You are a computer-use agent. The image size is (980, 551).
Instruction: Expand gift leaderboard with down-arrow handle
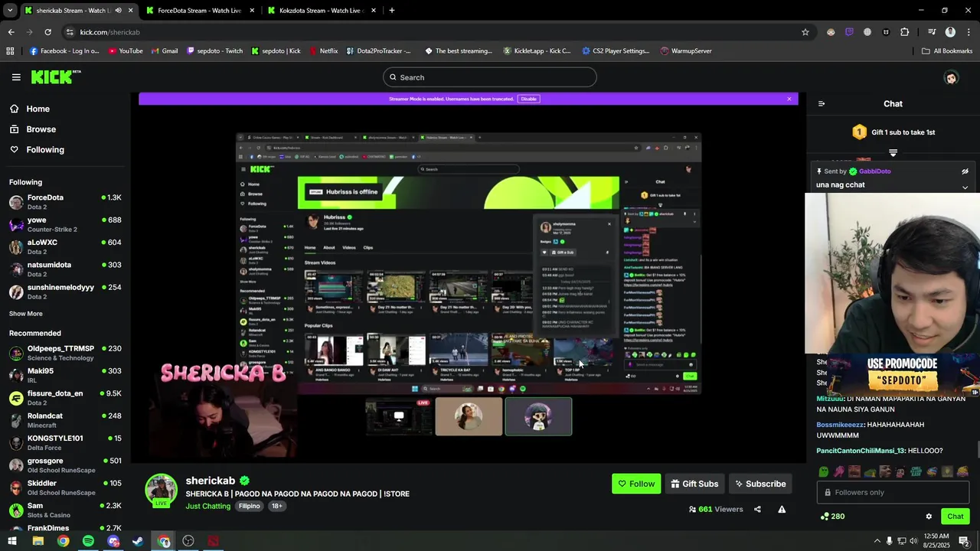point(893,153)
